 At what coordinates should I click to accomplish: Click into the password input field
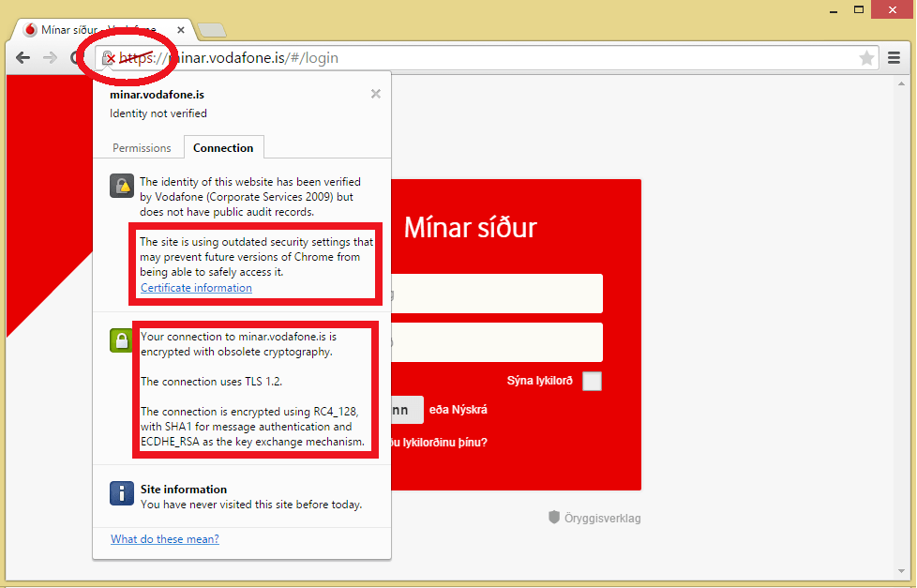click(497, 342)
